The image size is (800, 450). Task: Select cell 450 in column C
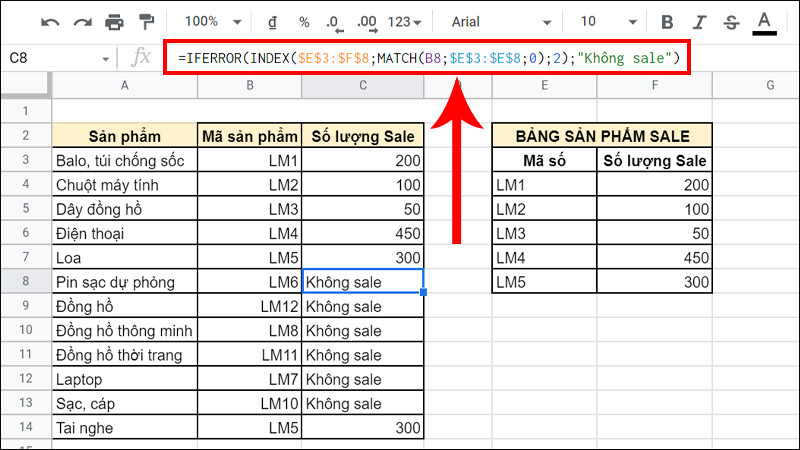coord(363,233)
